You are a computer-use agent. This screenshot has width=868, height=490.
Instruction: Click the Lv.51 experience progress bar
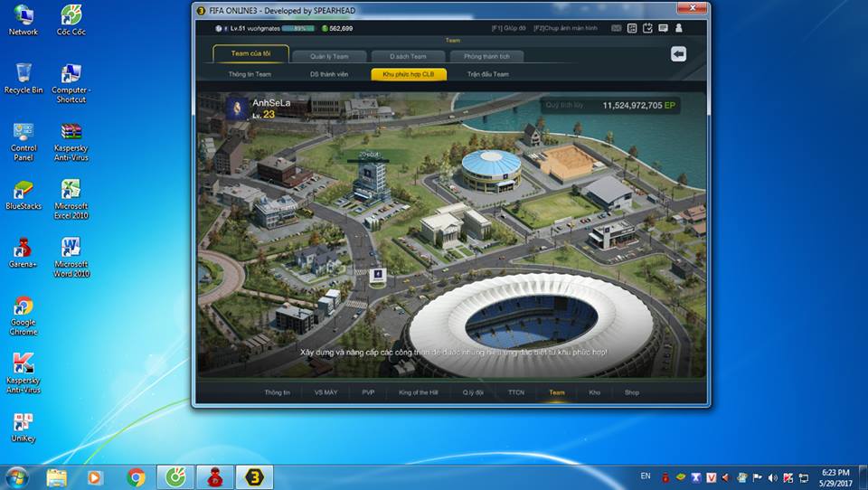(297, 28)
